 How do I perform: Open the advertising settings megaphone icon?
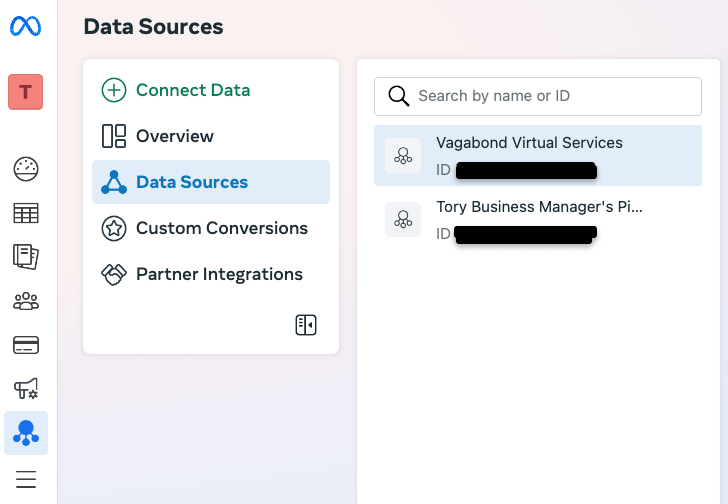26,388
